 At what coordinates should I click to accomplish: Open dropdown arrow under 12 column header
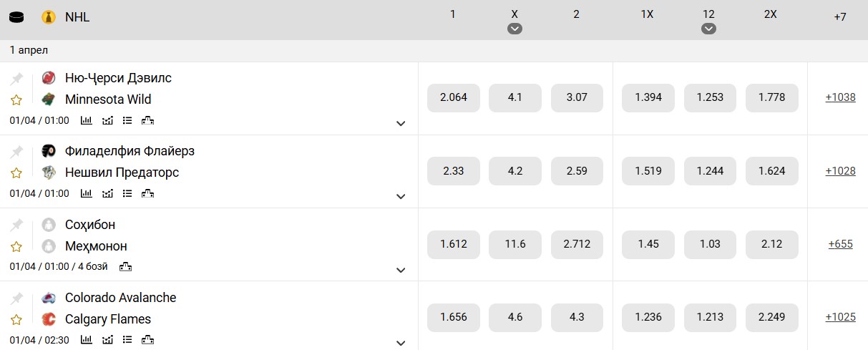pos(708,29)
